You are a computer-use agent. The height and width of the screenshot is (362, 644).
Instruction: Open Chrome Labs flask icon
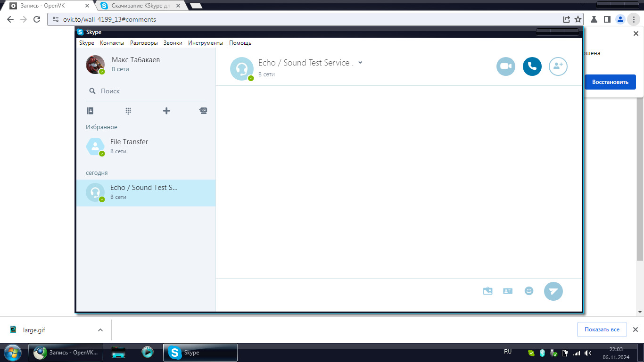[x=594, y=19]
